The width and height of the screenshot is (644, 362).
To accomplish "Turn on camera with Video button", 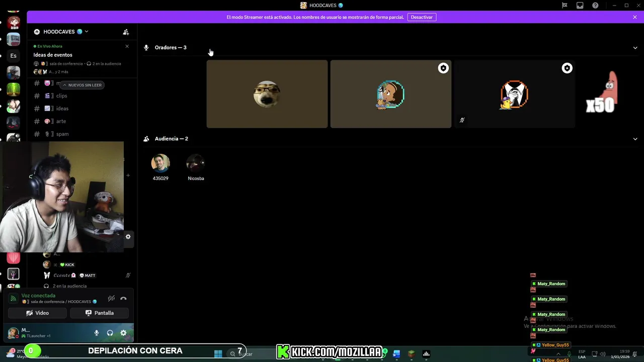I will 37,313.
